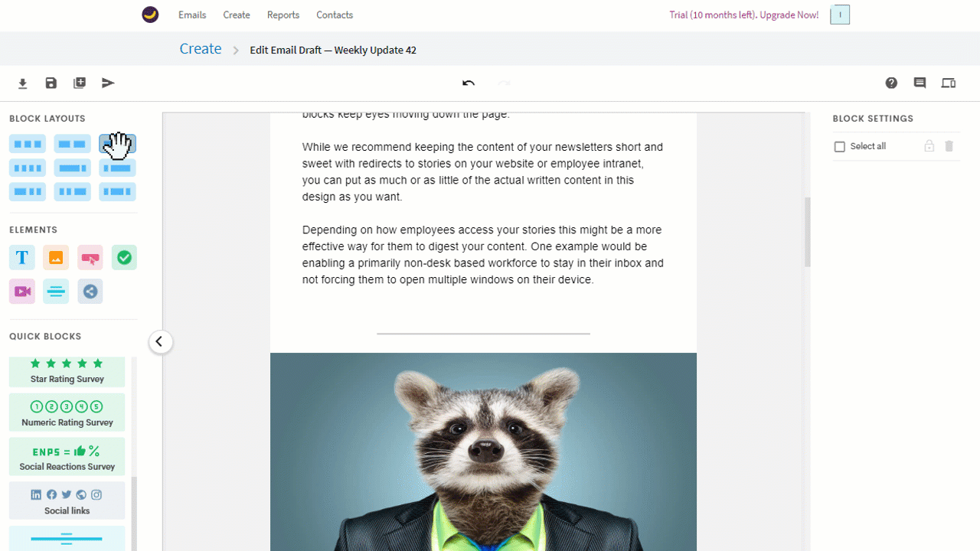This screenshot has height=551, width=980.
Task: Open the help question mark icon
Action: (891, 83)
